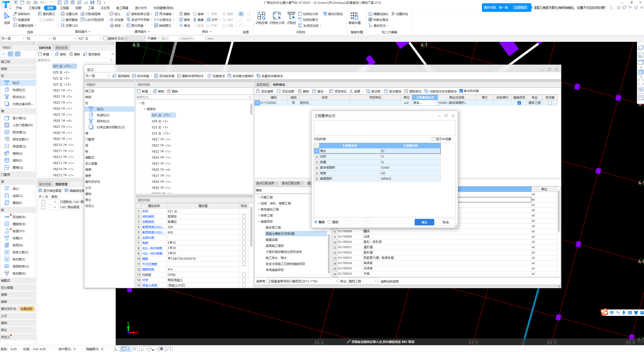Toggle 已提取的 CAD 图层 on/off checkbox
The height and width of the screenshot is (352, 644).
[x=43, y=202]
